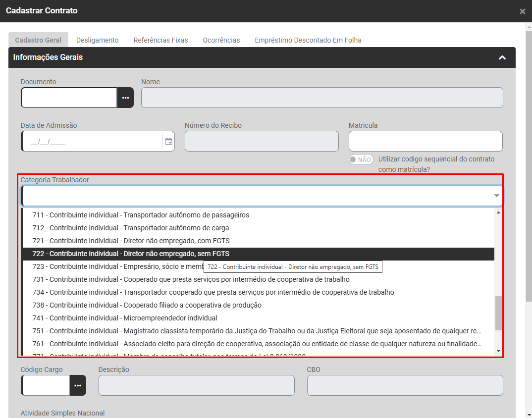
Task: Open Empréstimo Descontado Em Folha tab
Action: [x=308, y=40]
